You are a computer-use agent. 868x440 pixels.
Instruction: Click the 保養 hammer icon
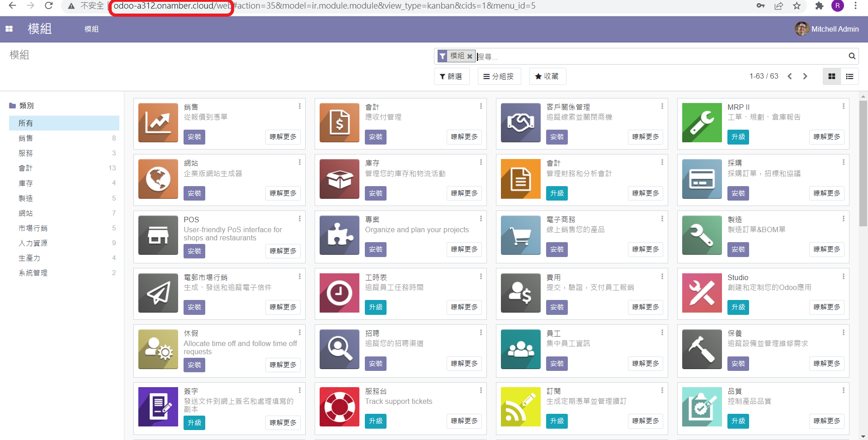pyautogui.click(x=702, y=349)
